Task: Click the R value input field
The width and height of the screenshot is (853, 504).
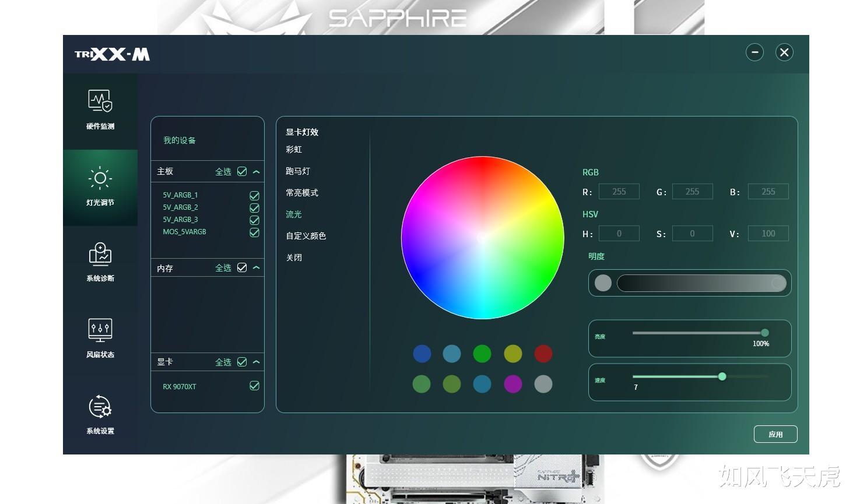Action: (x=619, y=192)
